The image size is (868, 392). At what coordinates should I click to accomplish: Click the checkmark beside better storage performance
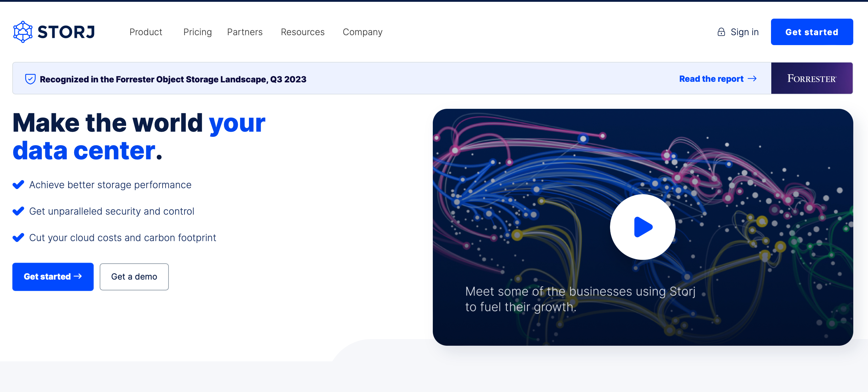point(19,185)
